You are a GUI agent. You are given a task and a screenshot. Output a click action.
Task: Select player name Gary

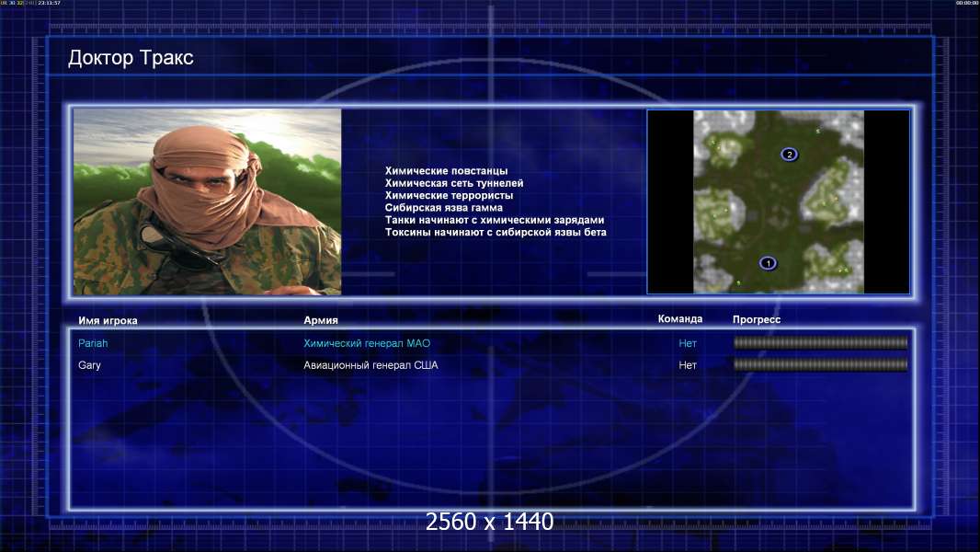(x=89, y=365)
